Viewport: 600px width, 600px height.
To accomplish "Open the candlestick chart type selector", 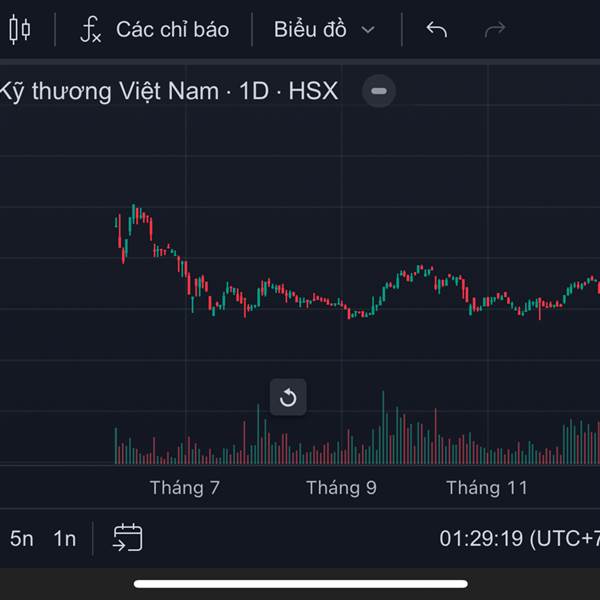I will click(20, 29).
